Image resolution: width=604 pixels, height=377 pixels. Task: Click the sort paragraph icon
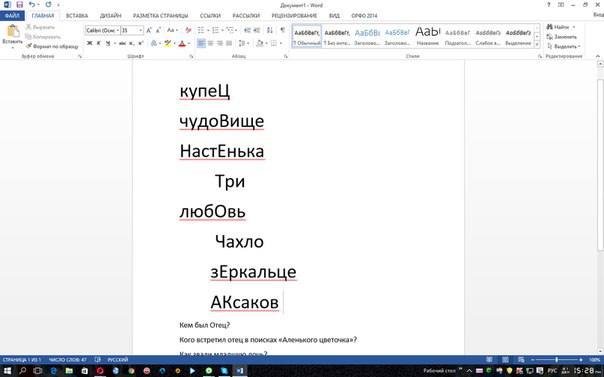pos(270,30)
